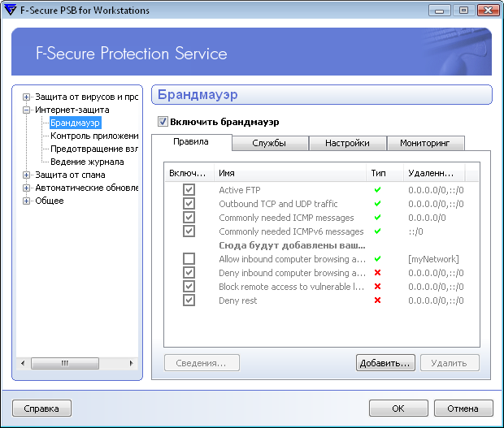Viewport: 504px width, 428px height.
Task: Sort rules by Имя column header
Action: coord(290,173)
